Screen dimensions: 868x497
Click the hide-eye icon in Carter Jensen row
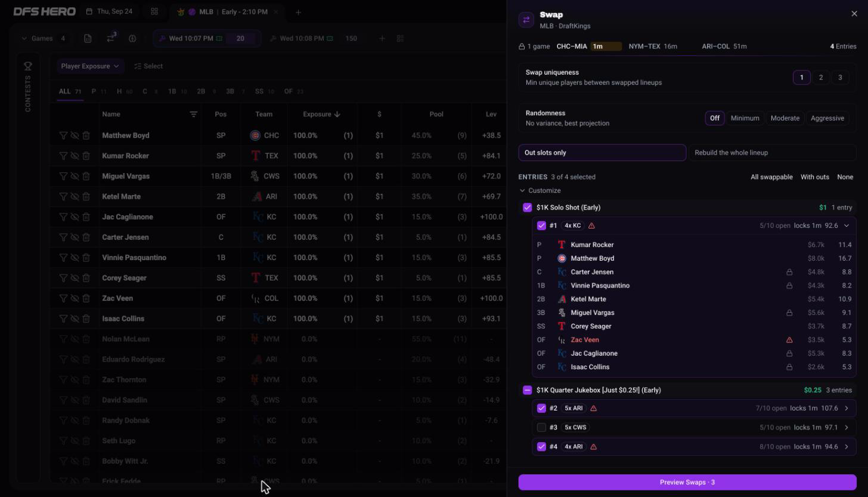click(x=75, y=237)
